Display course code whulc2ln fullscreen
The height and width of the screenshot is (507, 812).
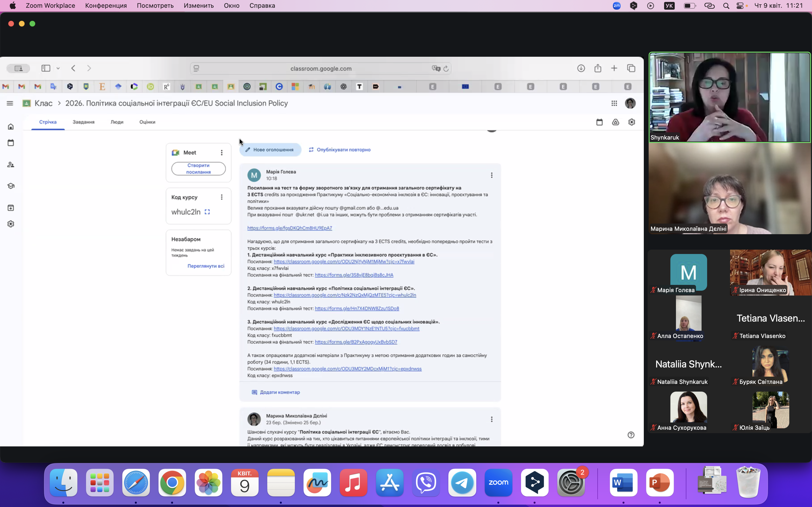pyautogui.click(x=207, y=212)
